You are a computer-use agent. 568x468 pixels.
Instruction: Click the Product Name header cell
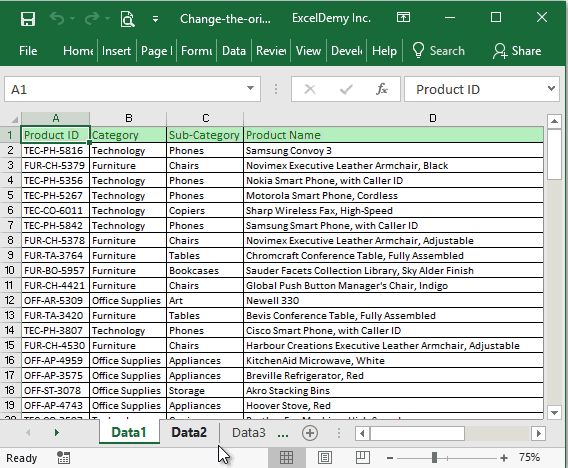(394, 135)
